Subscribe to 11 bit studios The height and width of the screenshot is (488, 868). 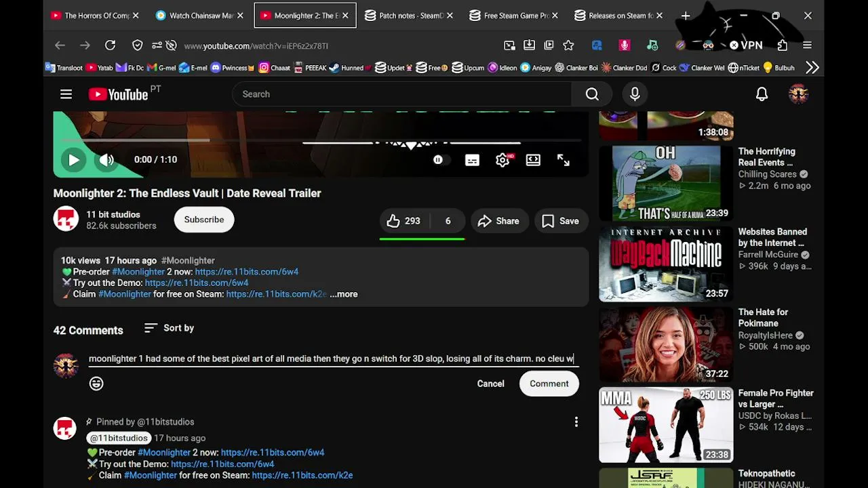pos(204,220)
